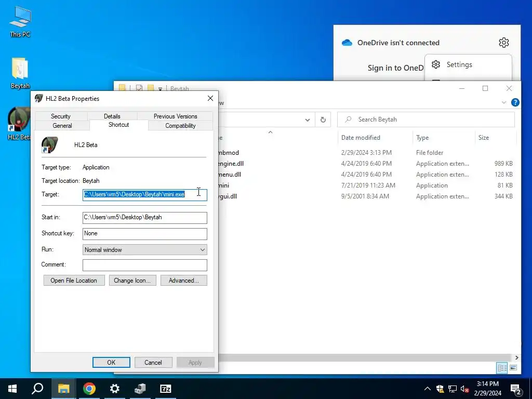Sort by Date modified column
Screen dimensions: 532x399
[361, 137]
